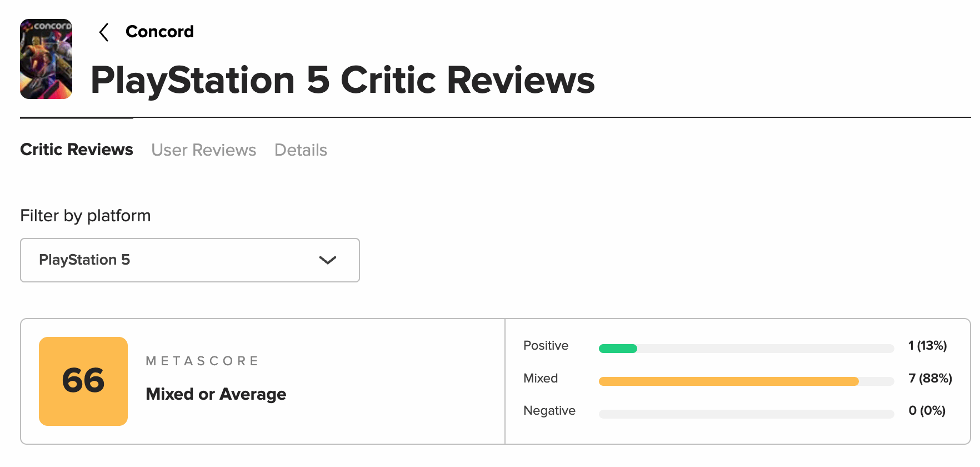Screen dimensions: 980x467
Task: Click the Mixed or Average label
Action: 216,394
